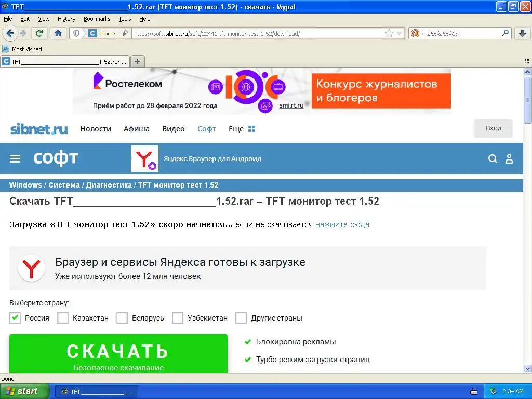This screenshot has width=532, height=399.
Task: Click the СОФТ section title
Action: click(56, 158)
